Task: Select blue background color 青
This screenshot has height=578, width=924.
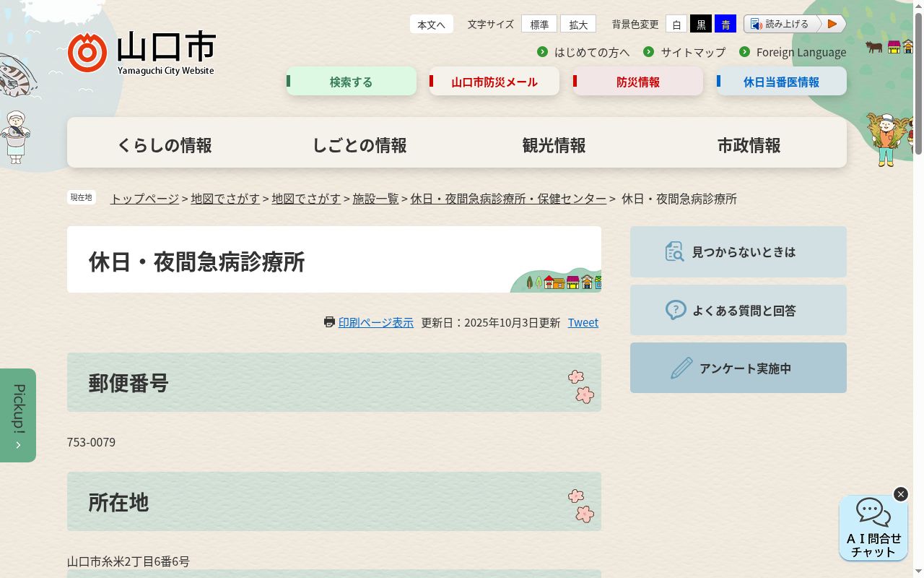Action: coord(725,24)
